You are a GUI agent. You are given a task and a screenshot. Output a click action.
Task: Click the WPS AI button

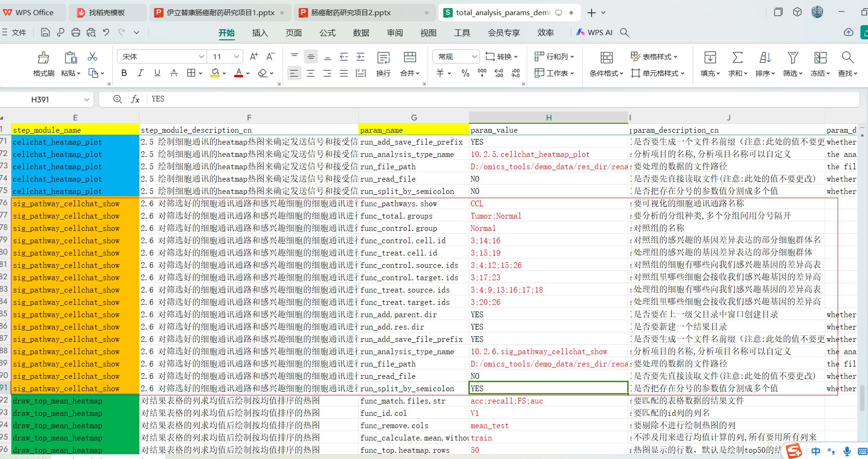594,32
